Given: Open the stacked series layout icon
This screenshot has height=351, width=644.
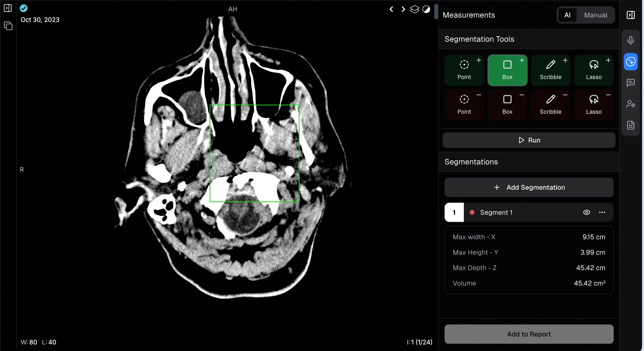Looking at the screenshot, I should (8, 26).
